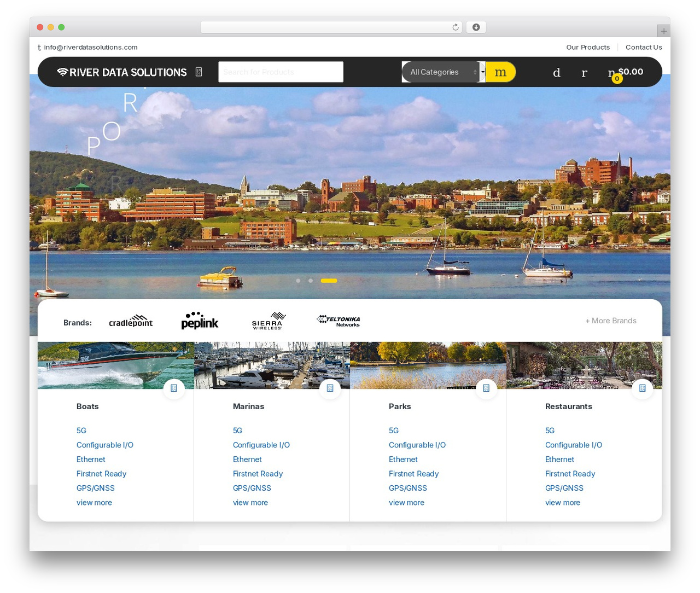Select Configurable I/O under Parks
Image resolution: width=700 pixels, height=593 pixels.
tap(417, 445)
